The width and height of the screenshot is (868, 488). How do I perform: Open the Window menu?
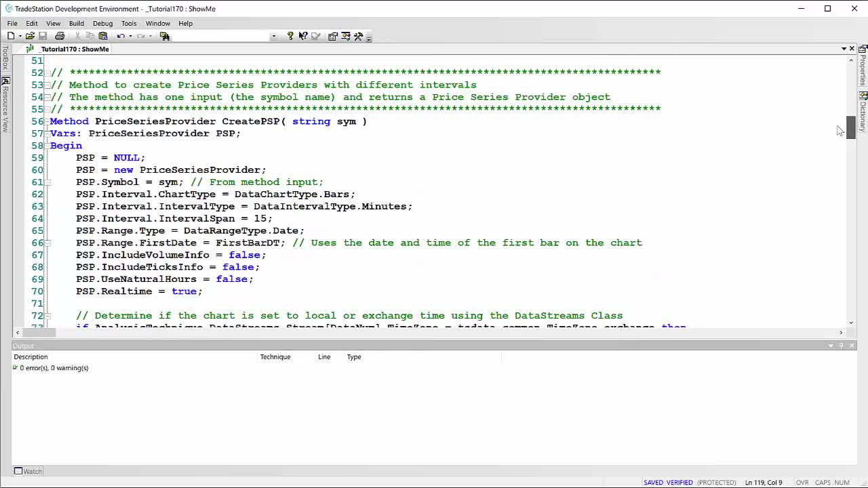(158, 23)
